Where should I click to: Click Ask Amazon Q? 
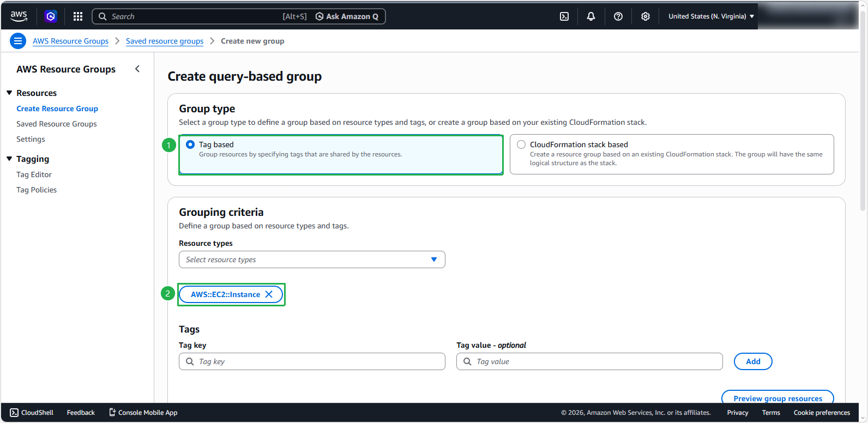[347, 16]
